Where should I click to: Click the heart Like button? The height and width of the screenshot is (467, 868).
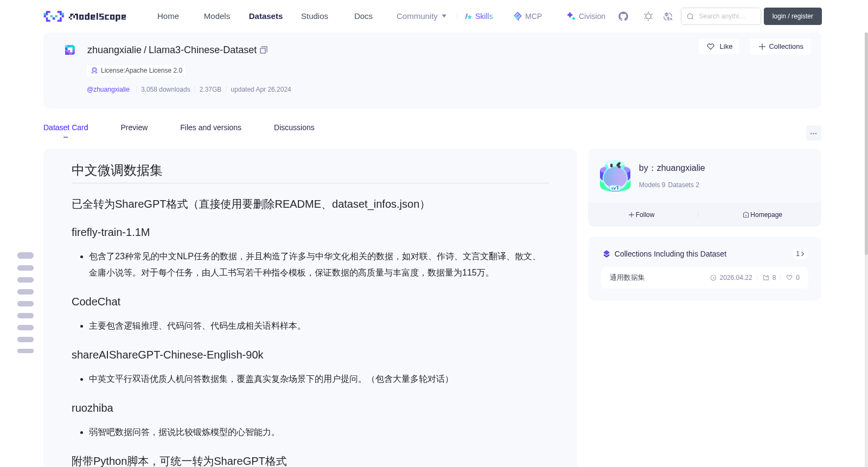pyautogui.click(x=719, y=47)
